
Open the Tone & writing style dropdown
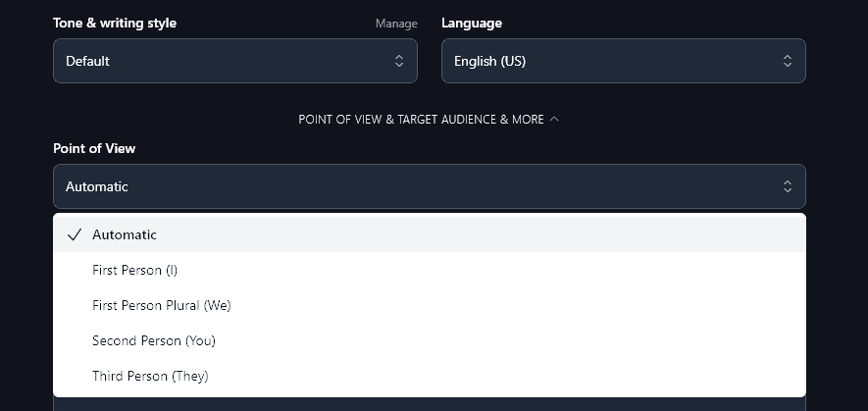[234, 61]
